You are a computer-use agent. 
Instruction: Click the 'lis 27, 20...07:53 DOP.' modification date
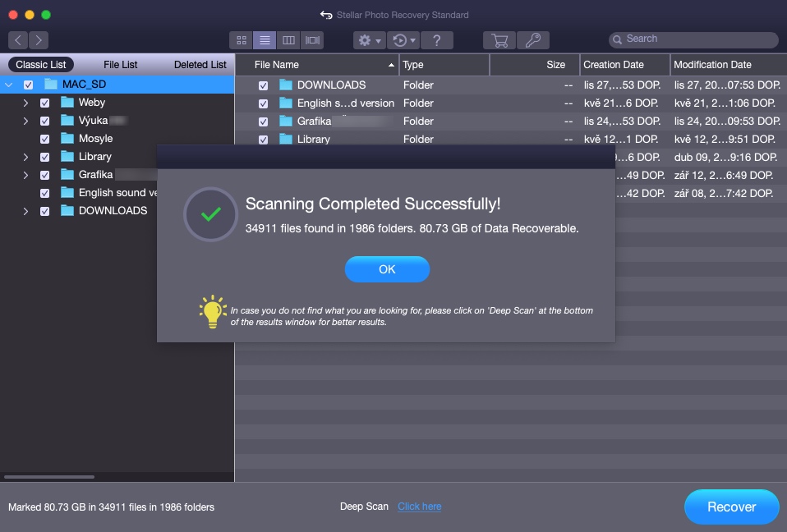coord(727,85)
